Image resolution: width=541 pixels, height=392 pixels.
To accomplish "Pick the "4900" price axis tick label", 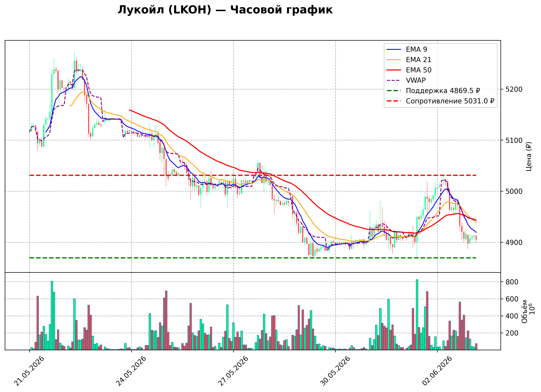I will (514, 242).
